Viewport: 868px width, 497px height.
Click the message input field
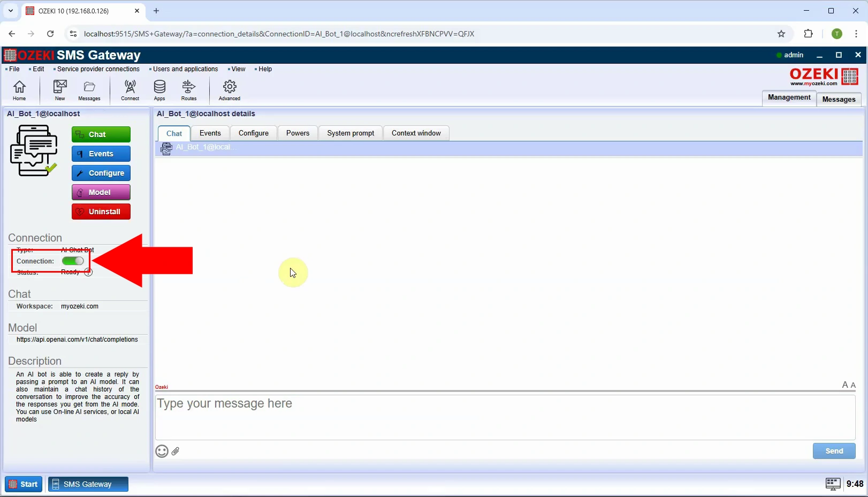[x=505, y=417]
